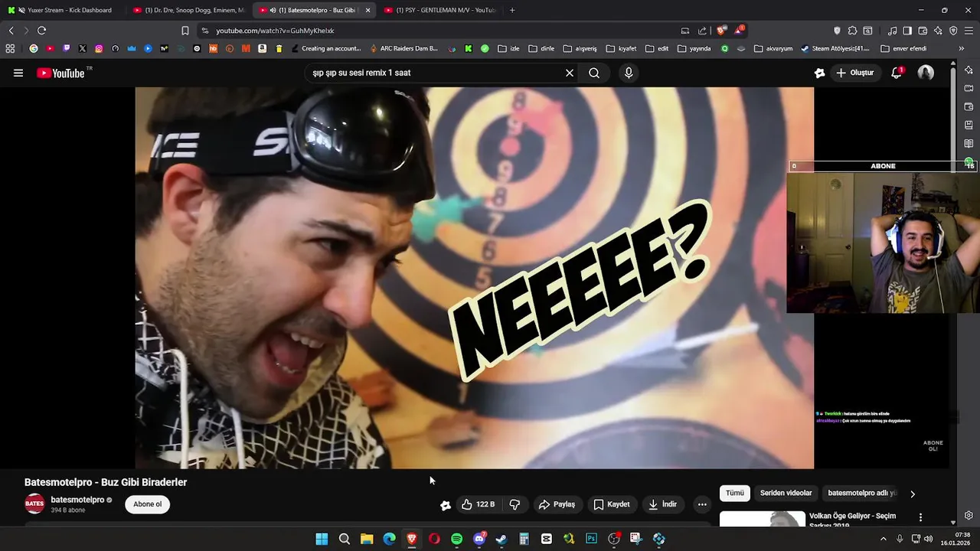Open options for Volkan Öge Geliyor video
The height and width of the screenshot is (551, 980).
(920, 517)
